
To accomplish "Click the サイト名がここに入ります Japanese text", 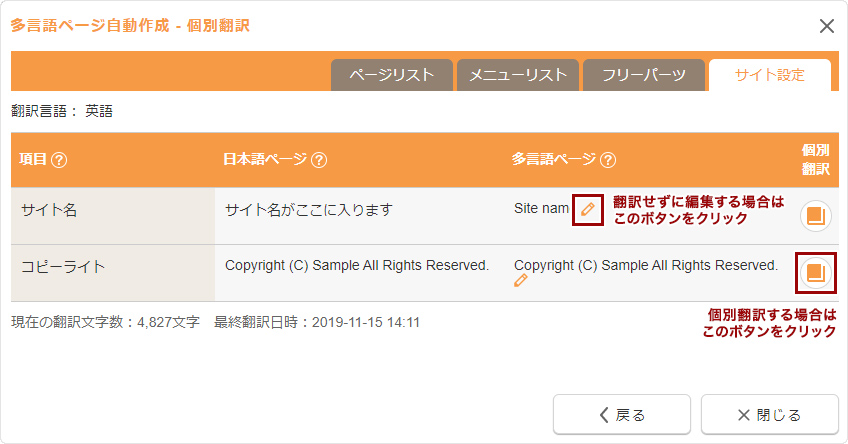I will coord(309,210).
